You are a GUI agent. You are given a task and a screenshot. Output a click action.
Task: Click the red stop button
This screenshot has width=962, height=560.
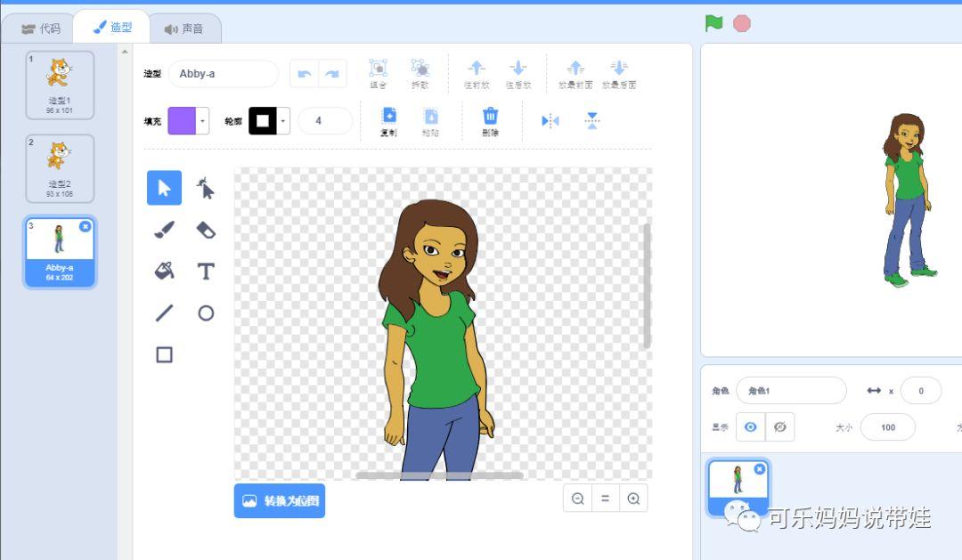tap(742, 23)
